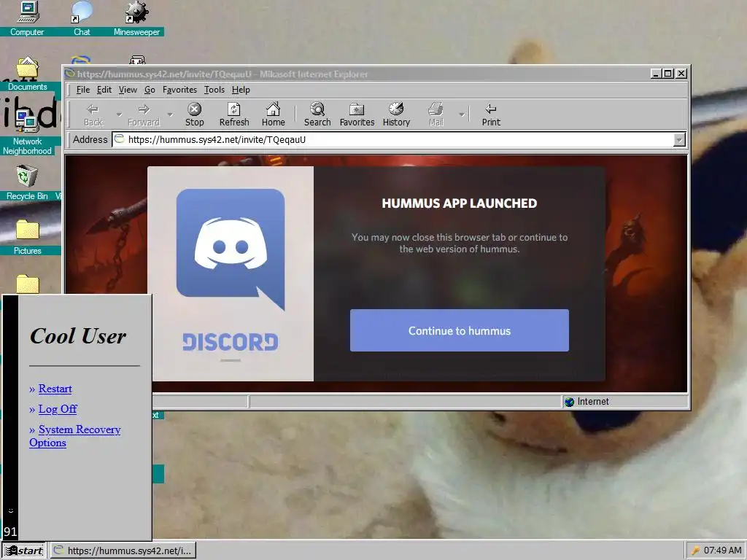Open the Documents desktop folder

(x=27, y=74)
